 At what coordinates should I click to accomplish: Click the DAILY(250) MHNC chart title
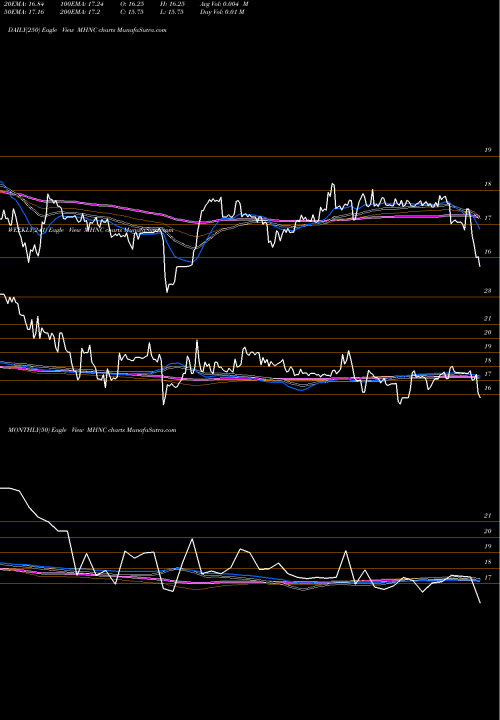[87, 30]
